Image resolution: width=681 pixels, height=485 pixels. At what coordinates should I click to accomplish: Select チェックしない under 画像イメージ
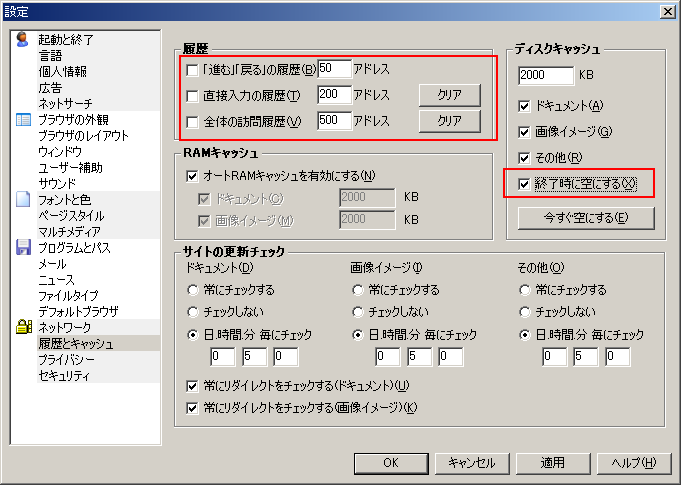coord(359,312)
